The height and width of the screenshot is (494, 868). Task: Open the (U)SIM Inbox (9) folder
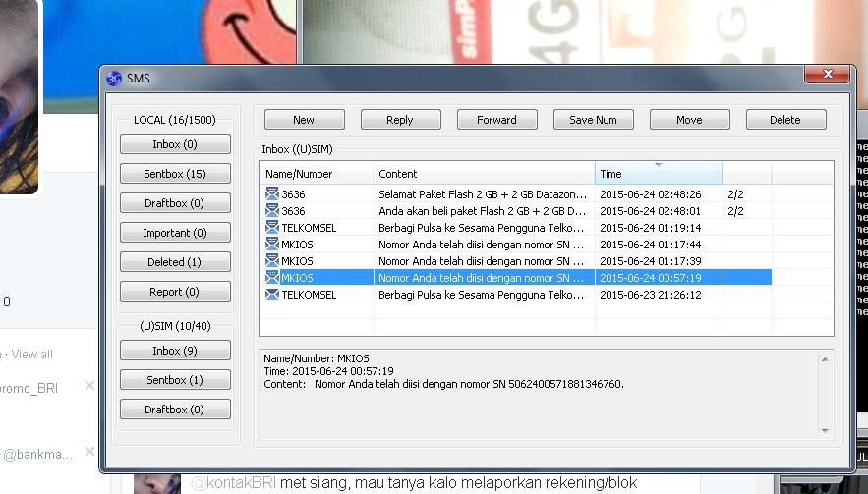175,351
